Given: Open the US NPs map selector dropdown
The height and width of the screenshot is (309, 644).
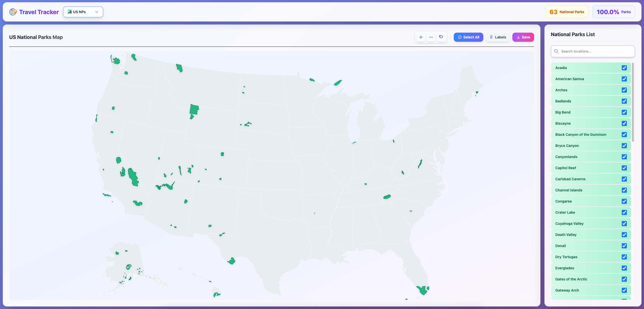Looking at the screenshot, I should click(83, 12).
